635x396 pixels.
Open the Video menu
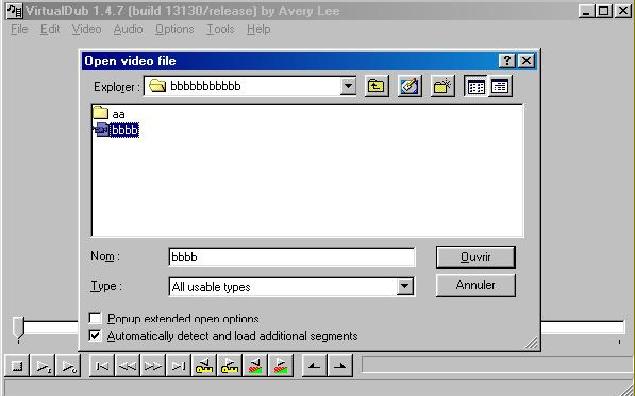(86, 30)
